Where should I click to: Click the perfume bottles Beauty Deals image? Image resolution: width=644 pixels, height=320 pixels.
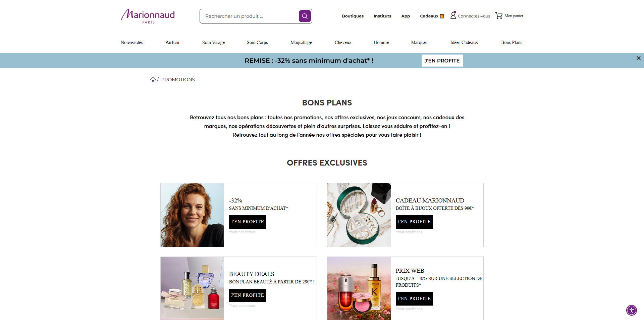point(192,288)
